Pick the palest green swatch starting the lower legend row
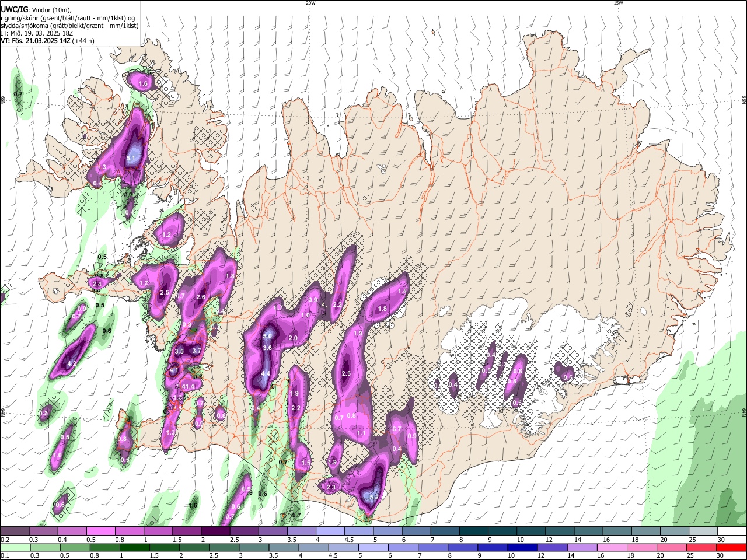The image size is (747, 560). [x=15, y=547]
